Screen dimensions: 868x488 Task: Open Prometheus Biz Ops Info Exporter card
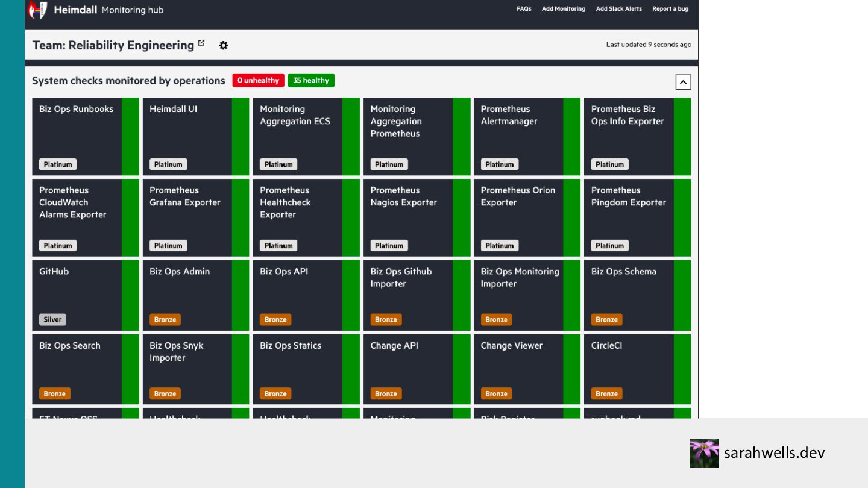[638, 137]
